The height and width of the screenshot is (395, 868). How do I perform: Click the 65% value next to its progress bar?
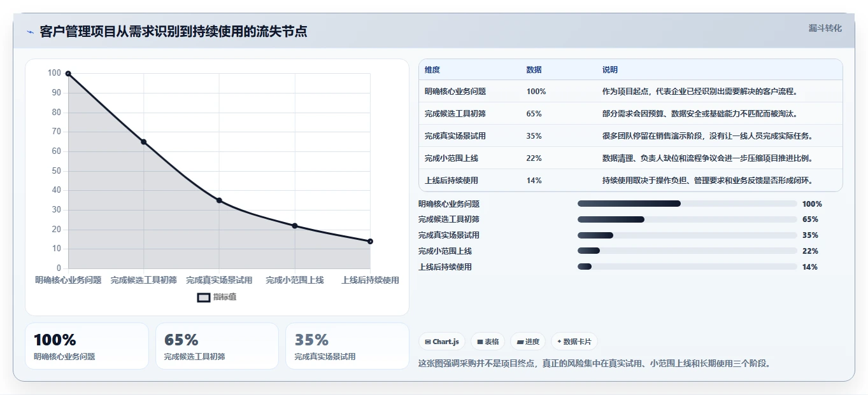point(810,219)
